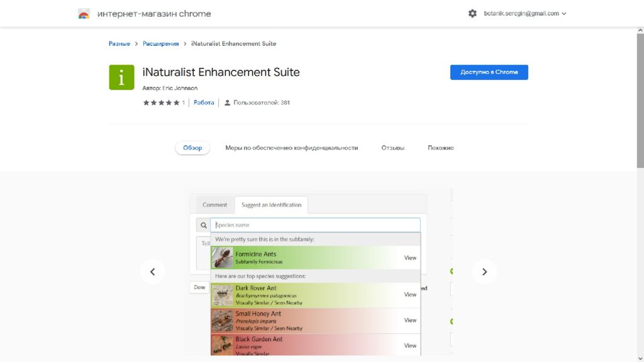The width and height of the screenshot is (644, 362).
Task: Click the Chrome Web Store logo icon
Action: pos(84,14)
